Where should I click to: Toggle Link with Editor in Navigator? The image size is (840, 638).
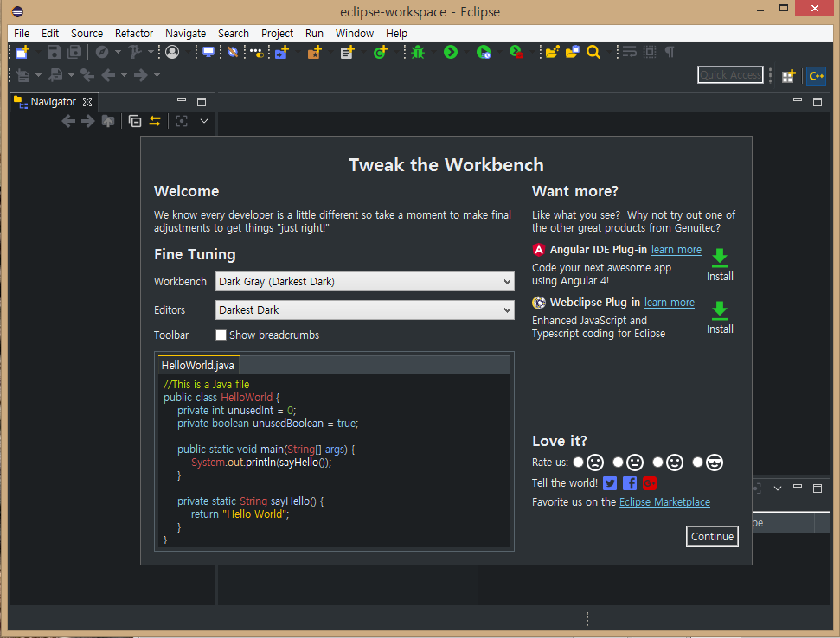tap(155, 122)
